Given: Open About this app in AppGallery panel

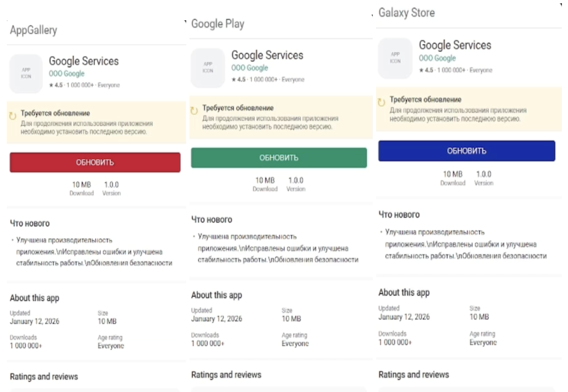Looking at the screenshot, I should pyautogui.click(x=34, y=298).
